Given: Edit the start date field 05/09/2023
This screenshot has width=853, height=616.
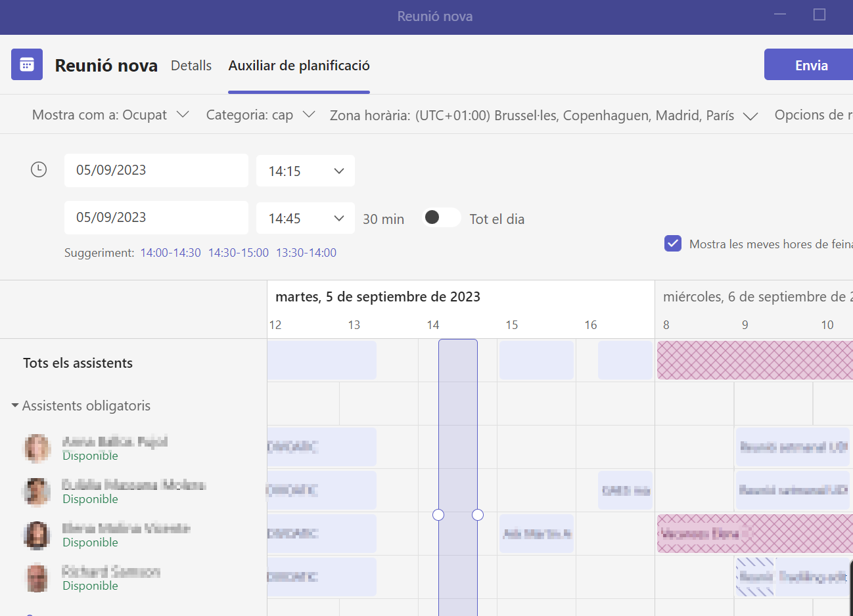Looking at the screenshot, I should click(156, 170).
